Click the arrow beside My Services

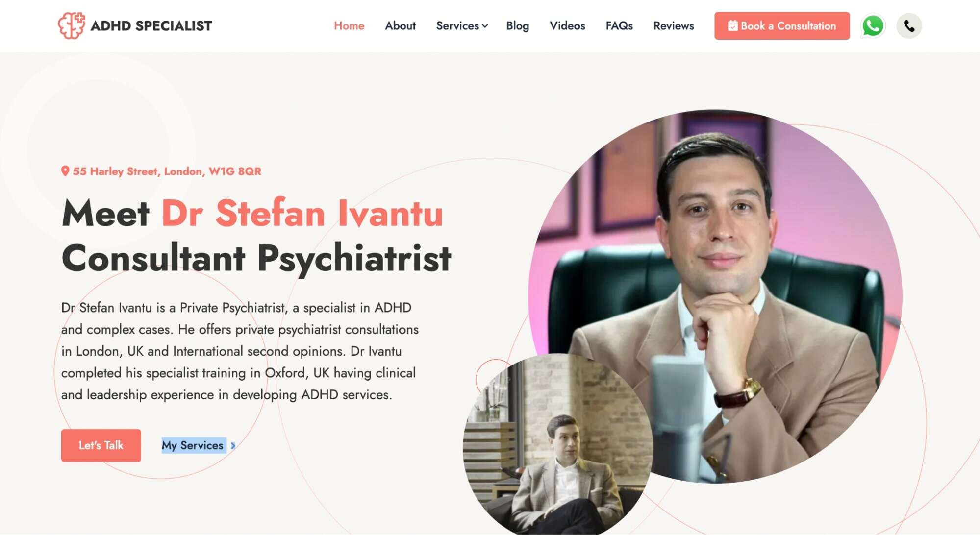point(233,446)
